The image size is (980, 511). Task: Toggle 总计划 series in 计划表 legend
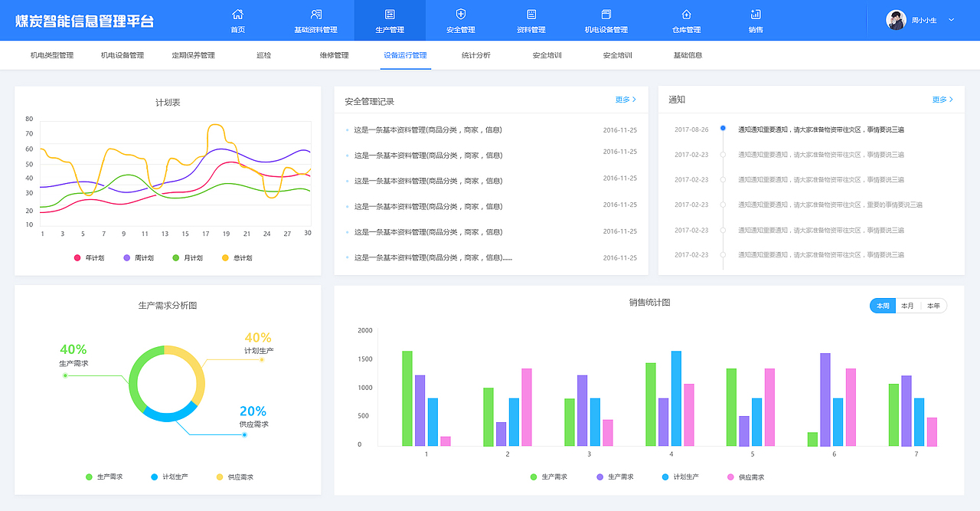point(237,258)
